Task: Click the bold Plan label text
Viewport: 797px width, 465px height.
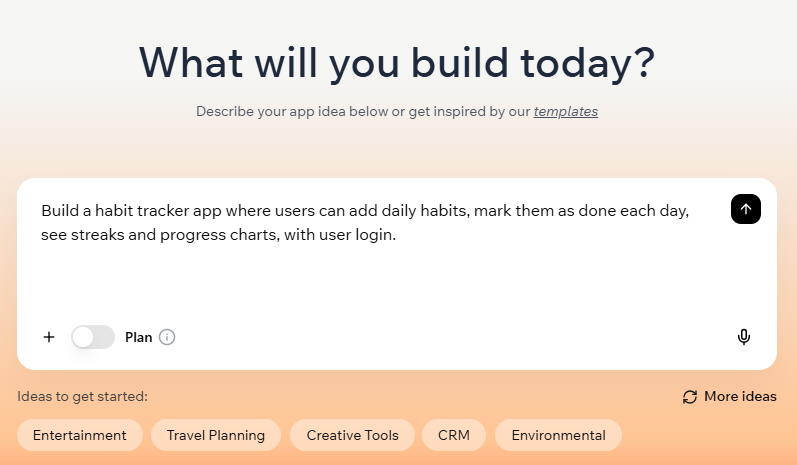Action: coord(139,337)
